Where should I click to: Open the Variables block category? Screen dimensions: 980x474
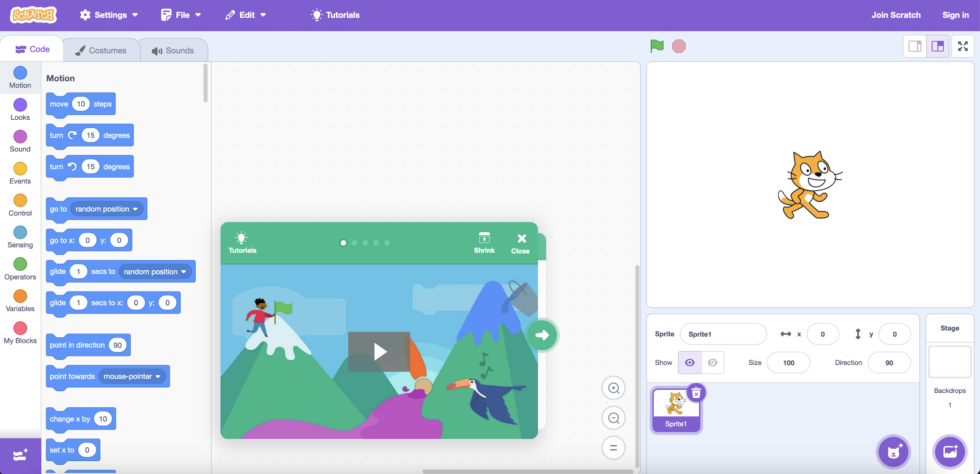[x=20, y=301]
